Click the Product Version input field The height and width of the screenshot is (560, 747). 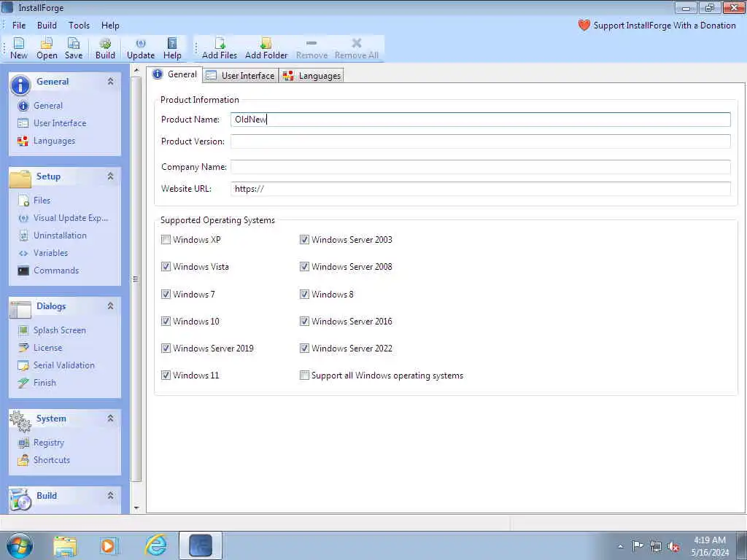480,141
